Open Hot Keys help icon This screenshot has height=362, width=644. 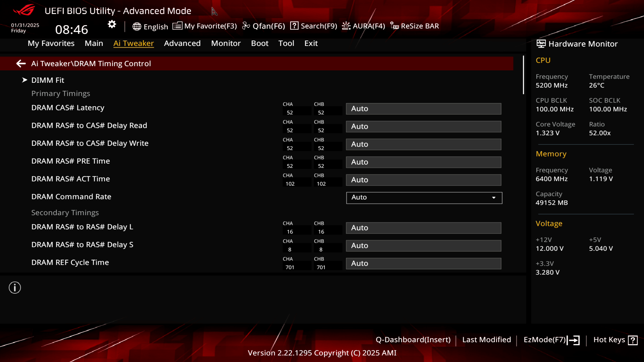633,340
